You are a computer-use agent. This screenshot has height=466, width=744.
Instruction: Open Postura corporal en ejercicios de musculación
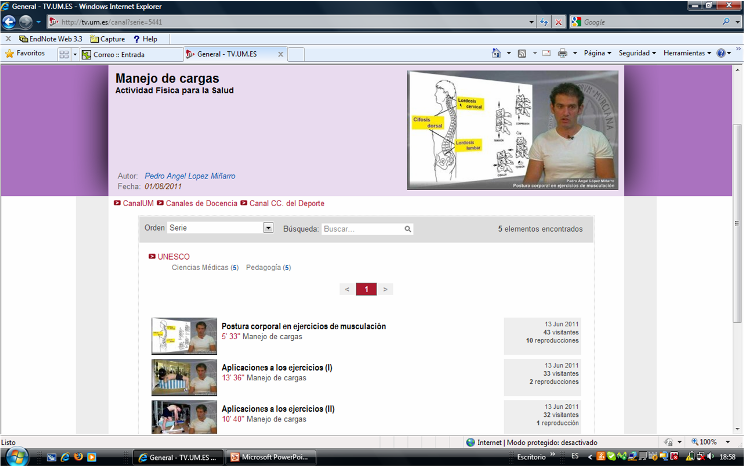tap(304, 326)
